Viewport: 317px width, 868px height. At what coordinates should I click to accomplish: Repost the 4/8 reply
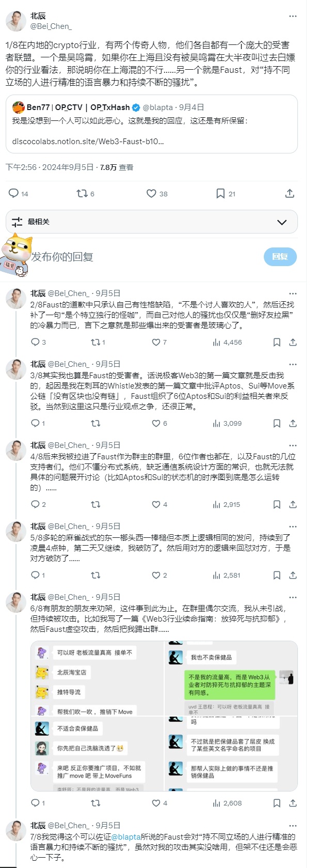pyautogui.click(x=96, y=504)
